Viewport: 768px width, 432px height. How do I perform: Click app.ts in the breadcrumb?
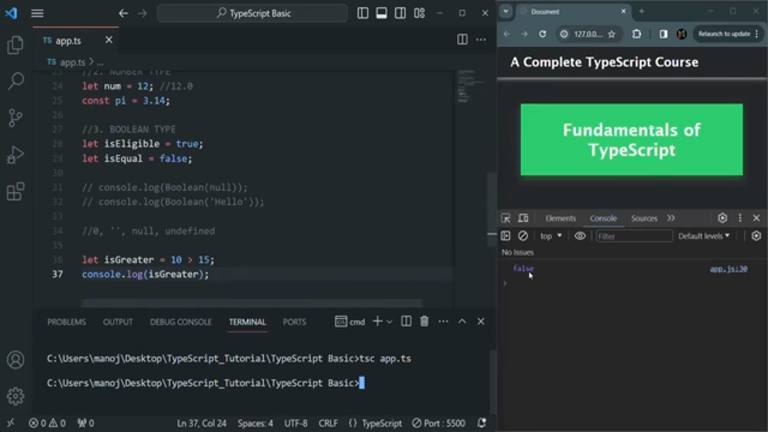click(72, 62)
